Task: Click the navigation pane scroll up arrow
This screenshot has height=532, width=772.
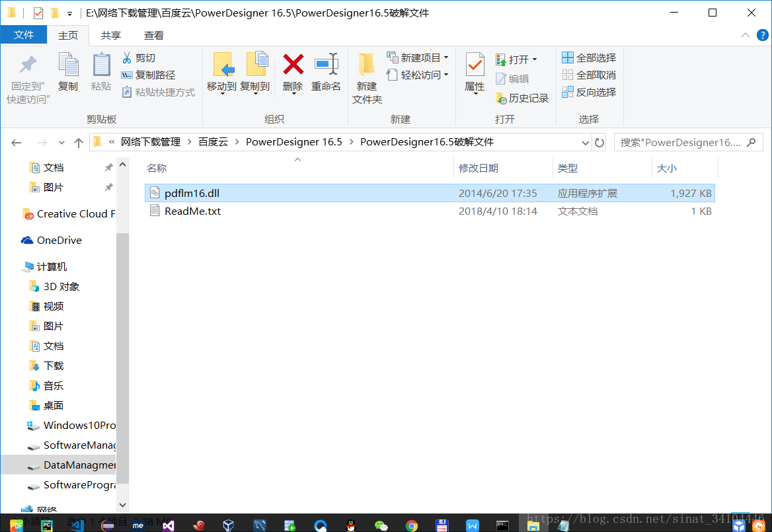Action: [122, 165]
